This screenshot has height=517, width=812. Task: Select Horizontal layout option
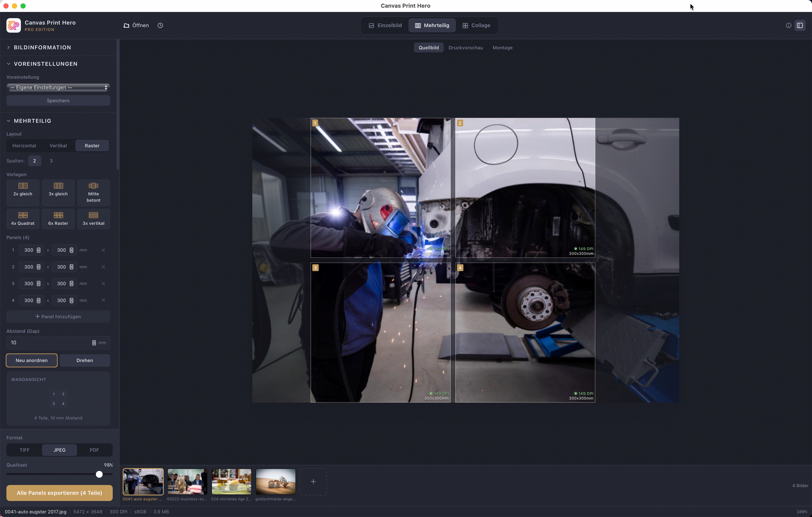tap(24, 146)
